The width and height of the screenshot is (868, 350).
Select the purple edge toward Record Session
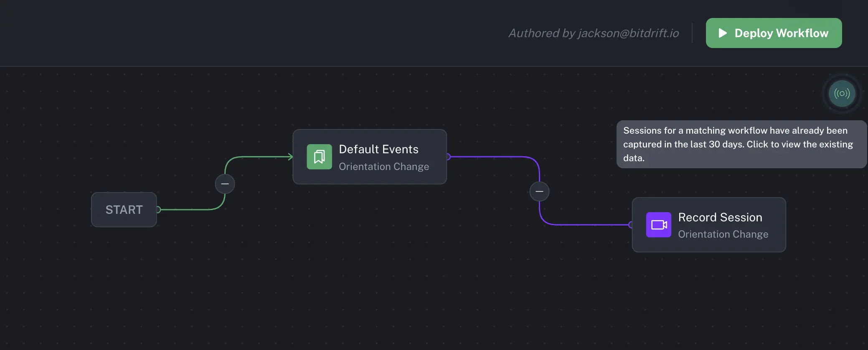click(x=585, y=225)
